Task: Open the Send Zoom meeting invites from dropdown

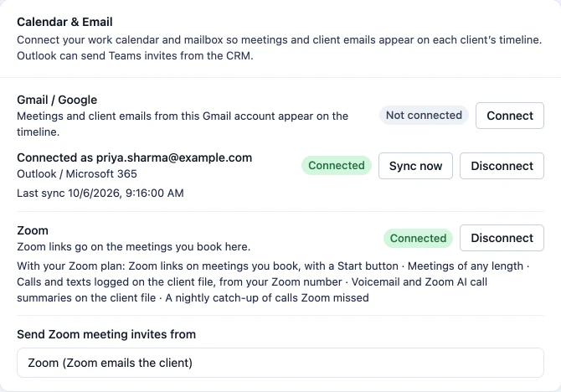Action: coord(280,363)
